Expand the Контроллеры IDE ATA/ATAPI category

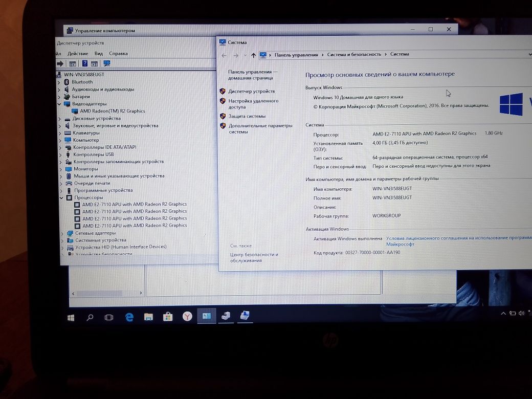pyautogui.click(x=60, y=148)
